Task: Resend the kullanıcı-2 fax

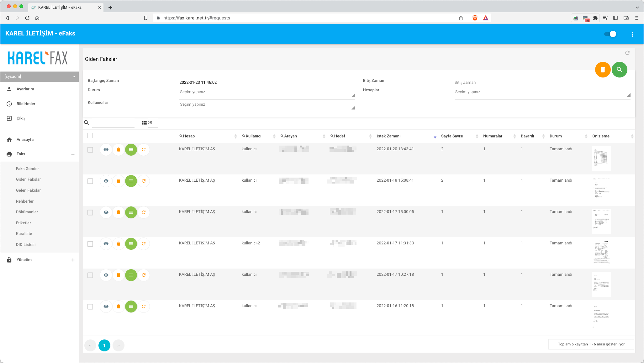Action: pyautogui.click(x=144, y=244)
